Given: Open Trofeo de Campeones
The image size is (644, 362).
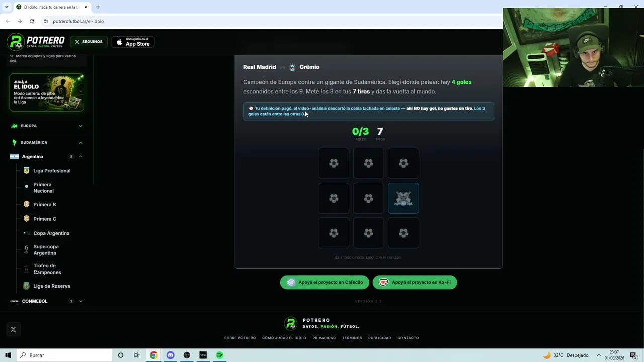Looking at the screenshot, I should (47, 269).
